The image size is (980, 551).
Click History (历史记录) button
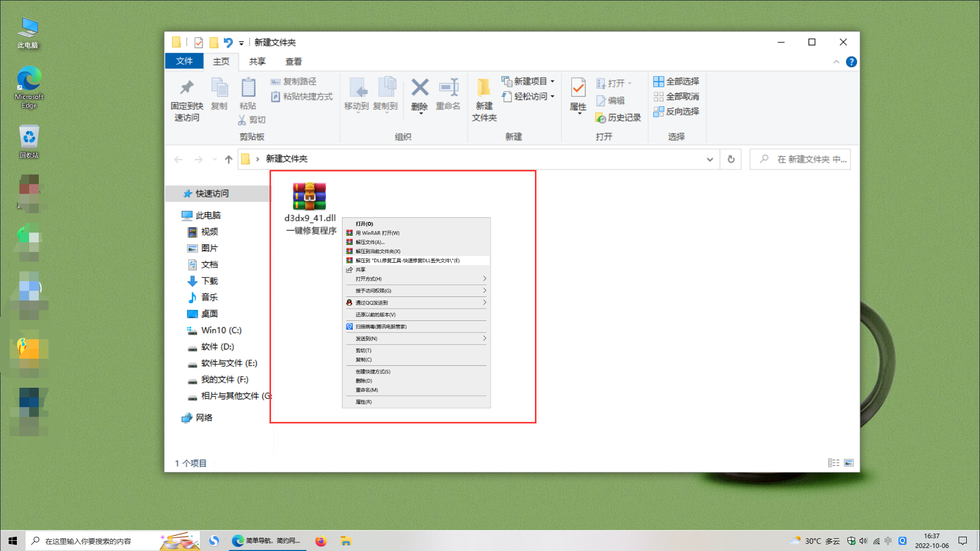coord(618,118)
